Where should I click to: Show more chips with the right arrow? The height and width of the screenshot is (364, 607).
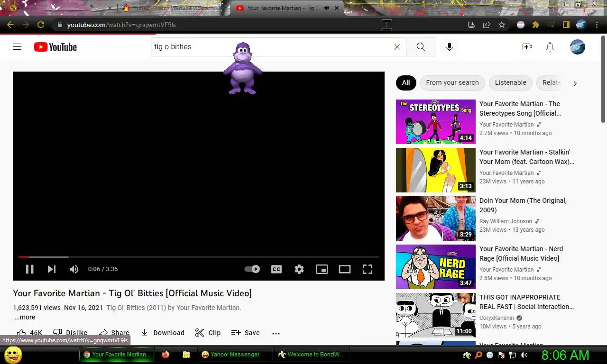575,83
